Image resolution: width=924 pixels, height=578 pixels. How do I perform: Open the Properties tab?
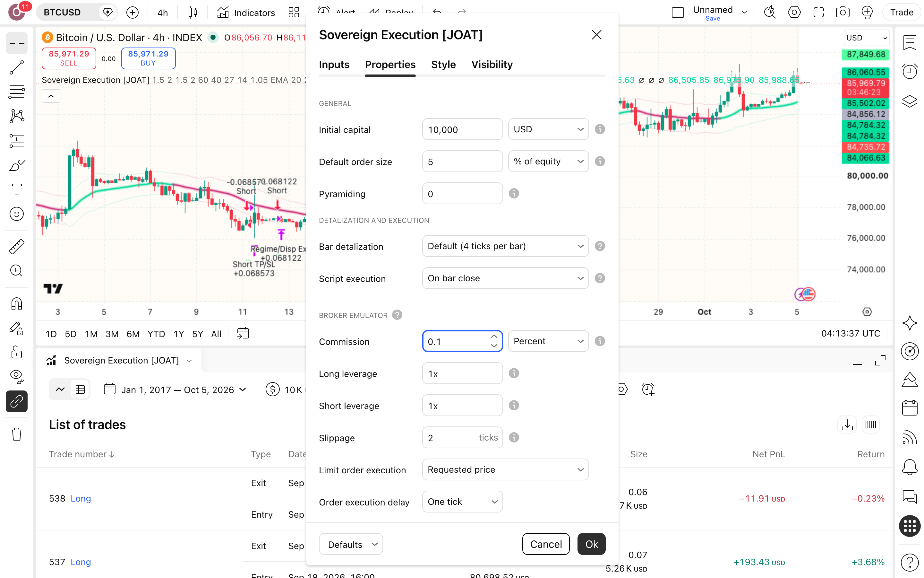pos(390,65)
